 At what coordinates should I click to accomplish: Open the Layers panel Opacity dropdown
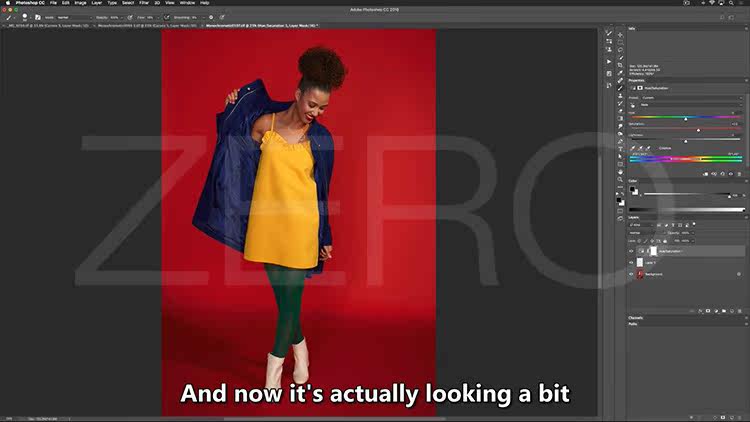(693, 233)
